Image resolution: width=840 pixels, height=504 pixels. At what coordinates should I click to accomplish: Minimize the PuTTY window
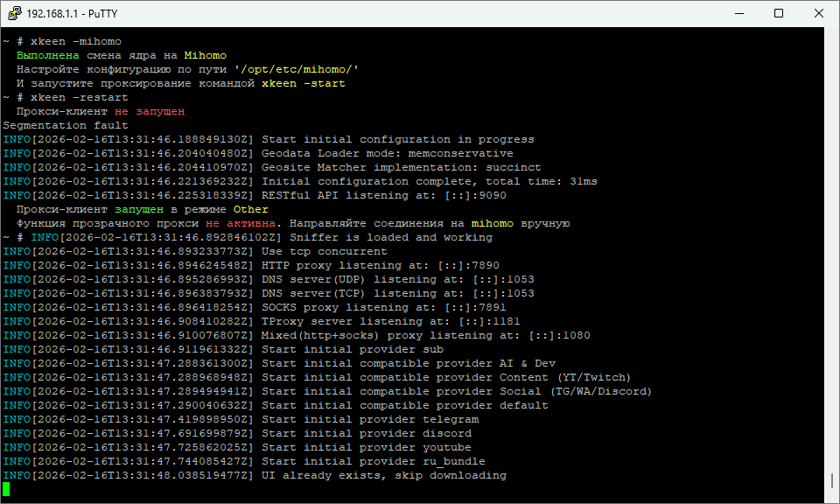737,13
